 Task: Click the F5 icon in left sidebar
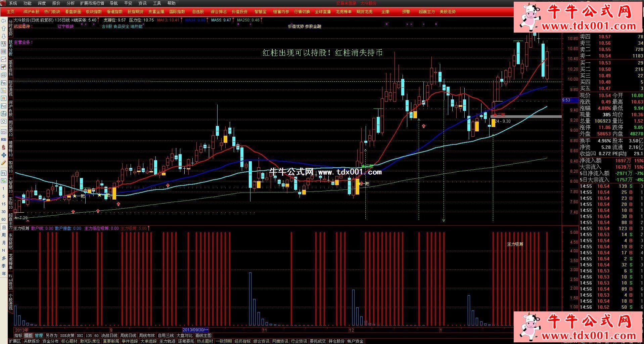tap(4, 173)
